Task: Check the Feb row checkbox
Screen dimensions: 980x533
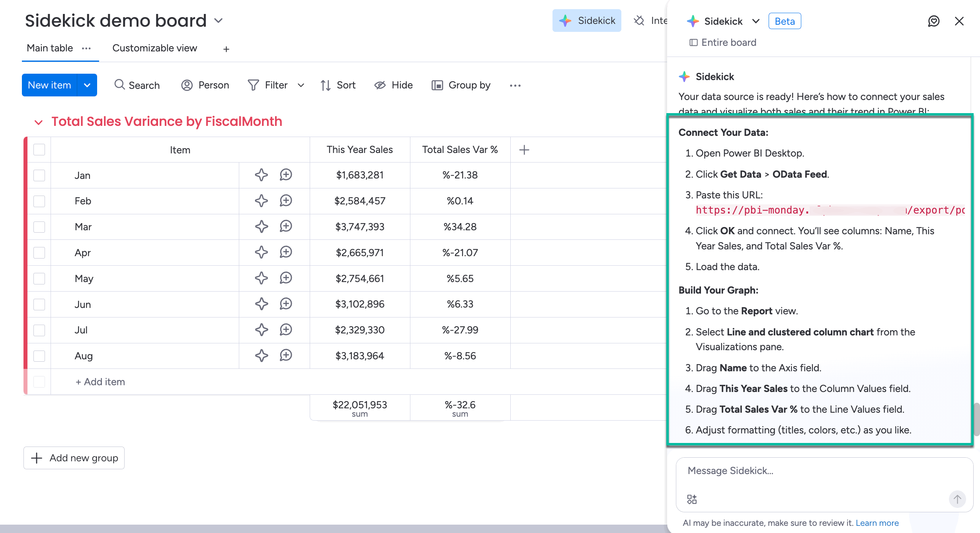Action: click(39, 201)
